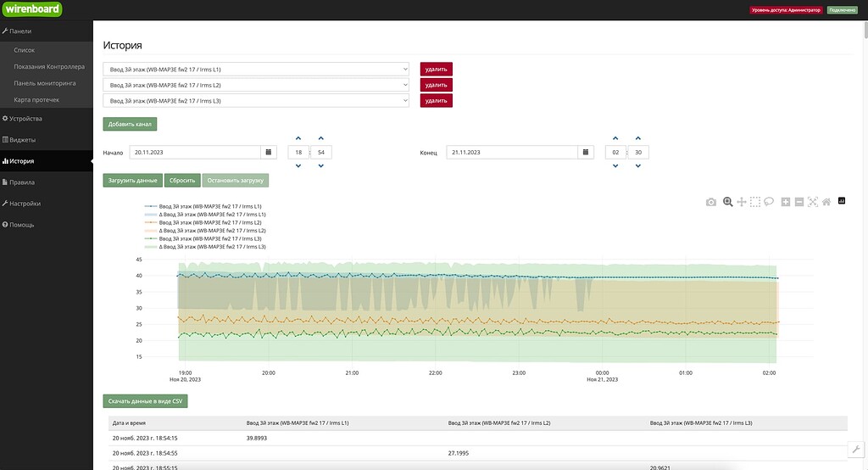Screen dimensions: 868x470
Task: Toggle Irms L3 line in legend
Action: click(x=203, y=238)
